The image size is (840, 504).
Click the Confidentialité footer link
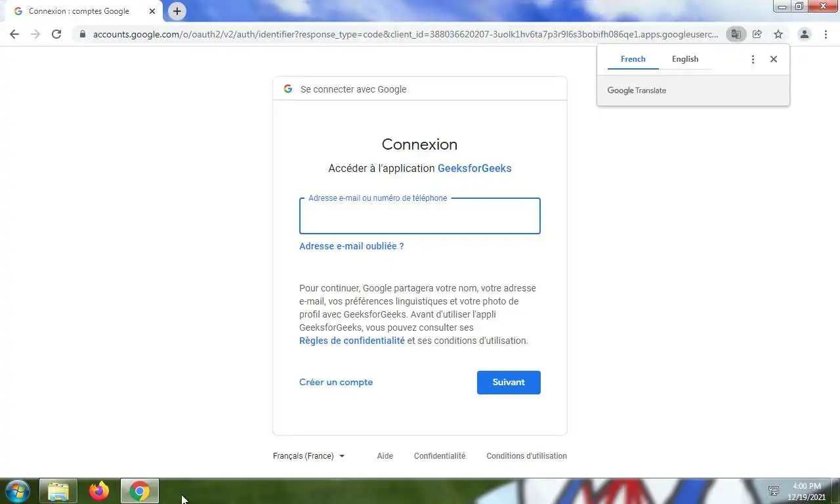point(440,456)
